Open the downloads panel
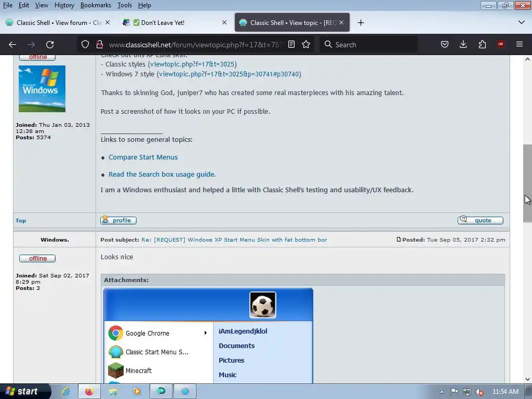This screenshot has height=399, width=532. (463, 45)
